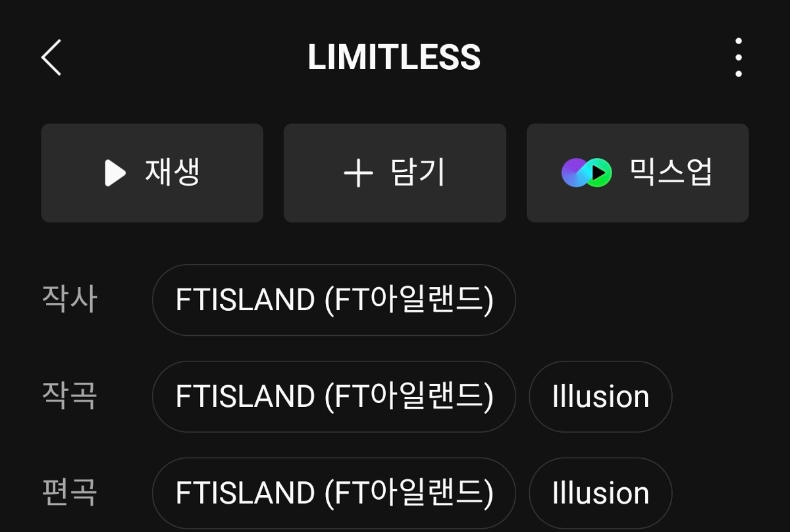Click the white play triangle icon

[x=115, y=173]
